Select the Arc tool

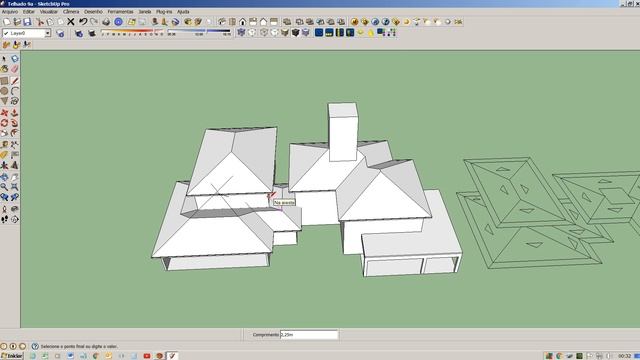(x=15, y=91)
